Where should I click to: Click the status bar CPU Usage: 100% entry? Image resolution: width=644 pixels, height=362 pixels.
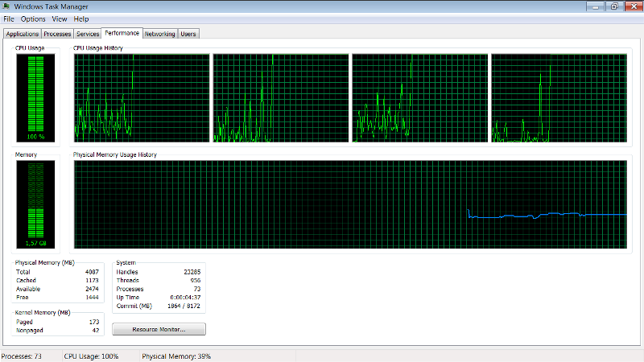pos(91,356)
